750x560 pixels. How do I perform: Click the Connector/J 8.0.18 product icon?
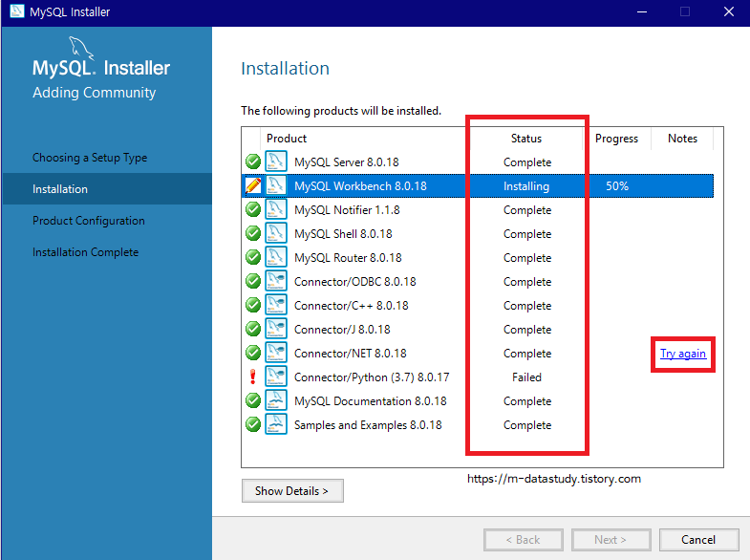[276, 329]
